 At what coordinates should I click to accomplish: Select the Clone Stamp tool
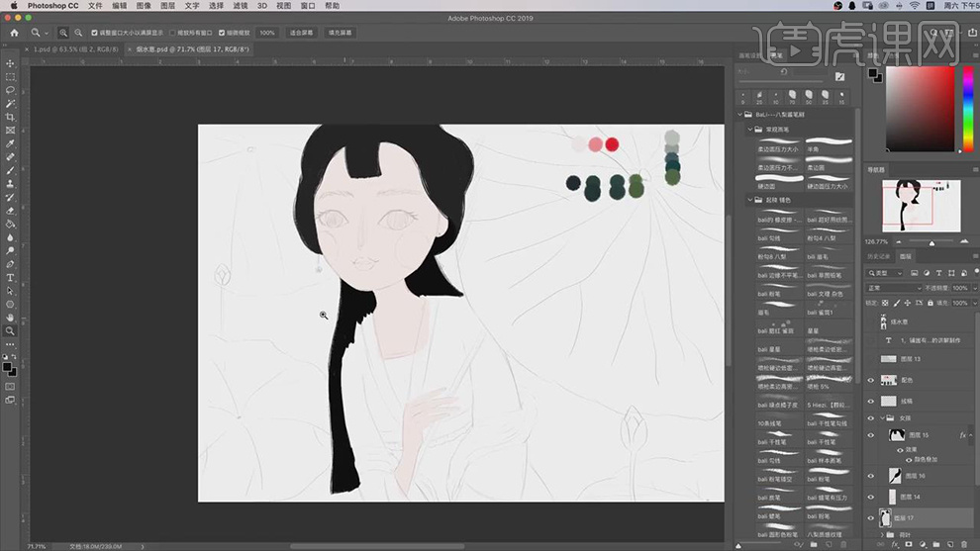[x=10, y=184]
